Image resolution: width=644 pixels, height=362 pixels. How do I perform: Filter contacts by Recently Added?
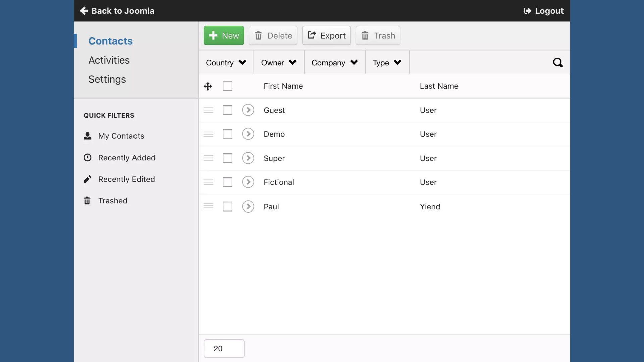pyautogui.click(x=127, y=157)
